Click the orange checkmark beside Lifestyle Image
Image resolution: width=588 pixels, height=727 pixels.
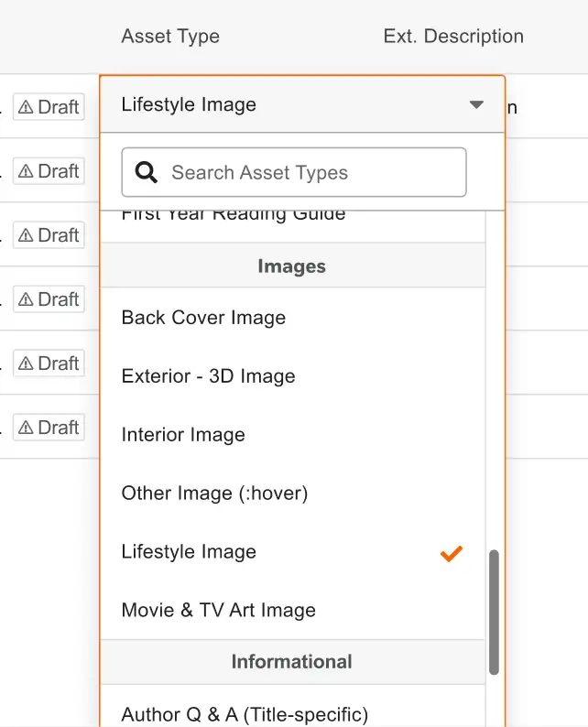[451, 552]
